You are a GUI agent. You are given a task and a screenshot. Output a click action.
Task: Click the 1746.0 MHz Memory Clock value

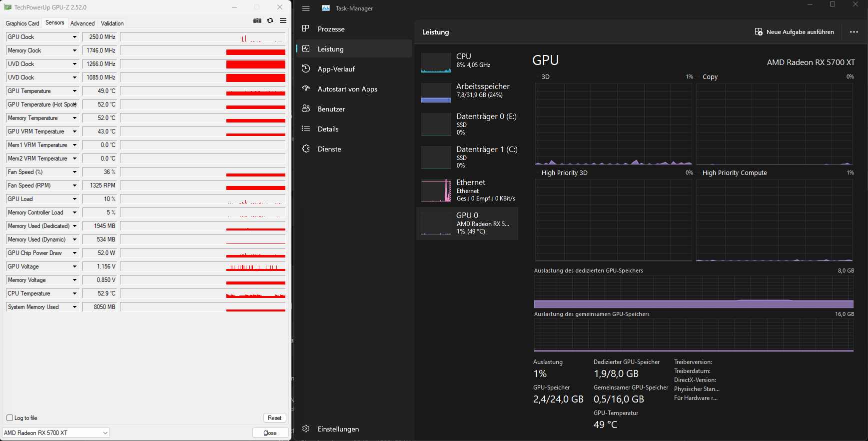point(100,50)
